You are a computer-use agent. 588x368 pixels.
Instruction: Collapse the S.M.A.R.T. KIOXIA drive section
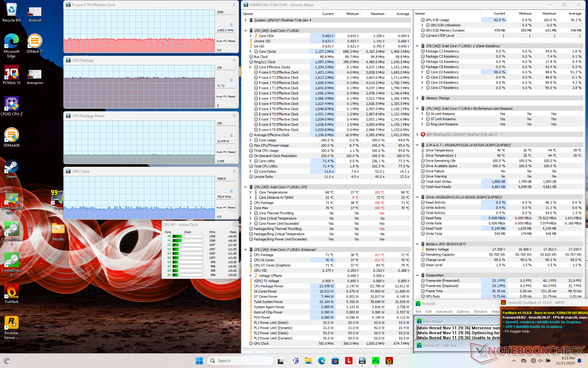(417, 145)
